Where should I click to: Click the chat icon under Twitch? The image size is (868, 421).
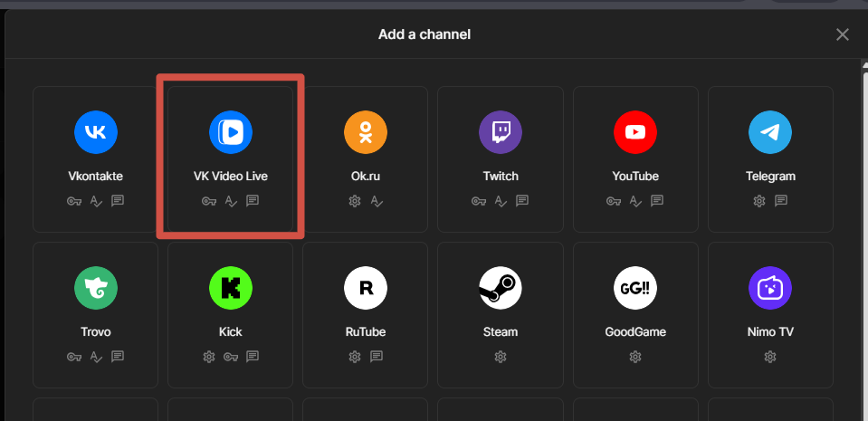pos(522,200)
